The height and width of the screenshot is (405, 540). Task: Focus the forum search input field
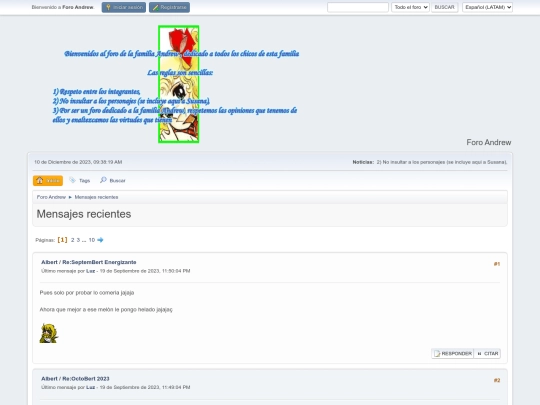click(358, 7)
